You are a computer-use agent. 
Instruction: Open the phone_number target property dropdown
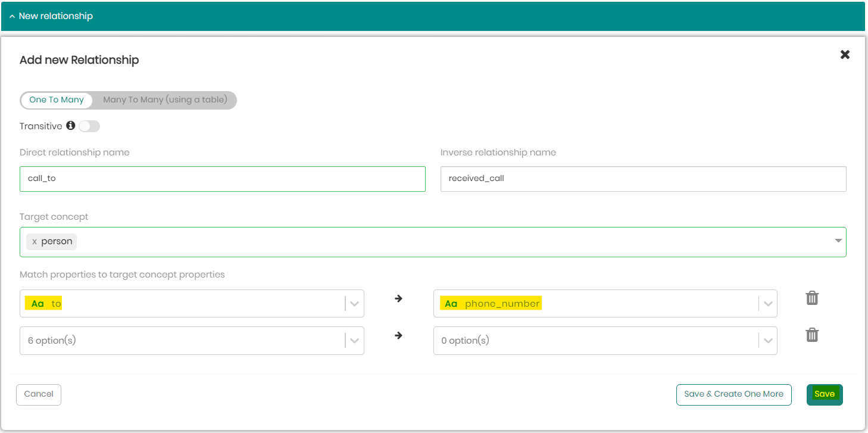[x=767, y=304]
